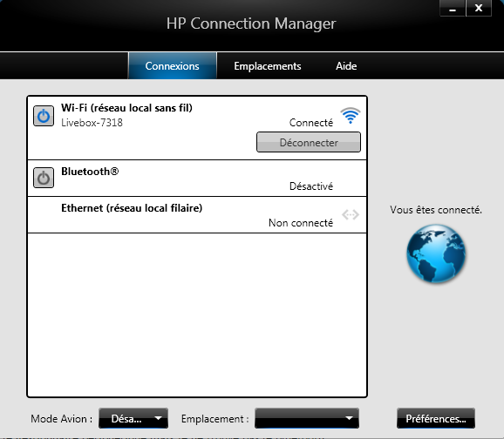This screenshot has width=504, height=439.
Task: Open the Emplacements tab
Action: point(268,66)
